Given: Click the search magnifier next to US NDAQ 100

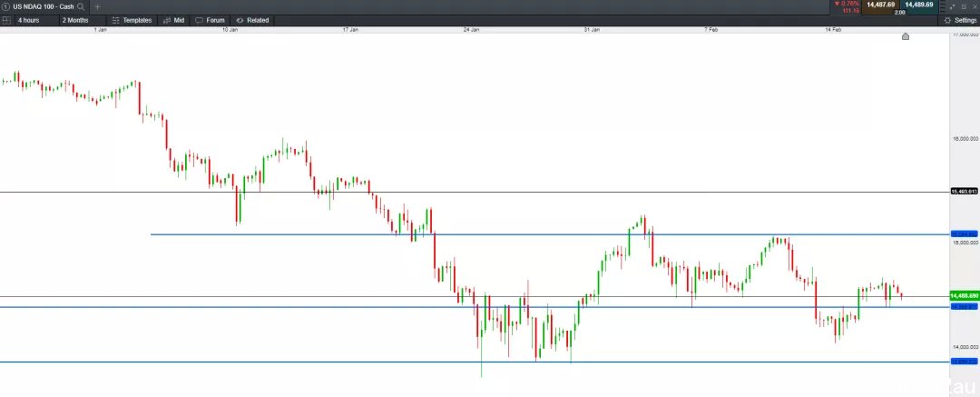Looking at the screenshot, I should tap(81, 6).
